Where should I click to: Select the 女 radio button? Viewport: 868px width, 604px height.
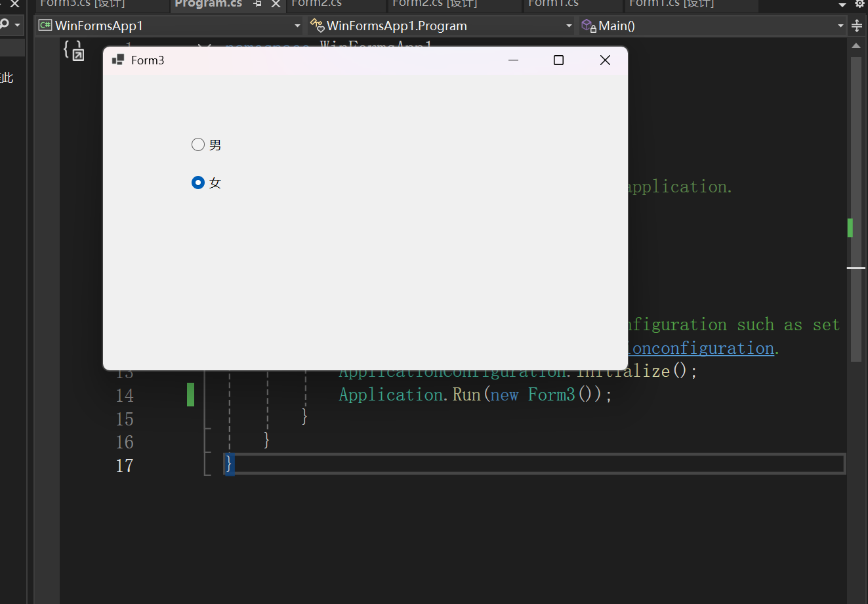[198, 183]
